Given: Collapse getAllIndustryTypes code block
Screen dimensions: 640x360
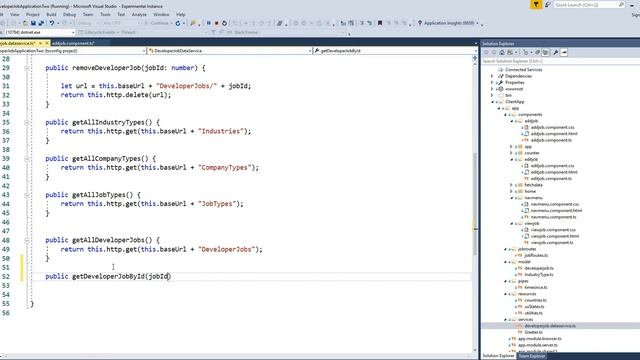Looking at the screenshot, I should (27, 122).
